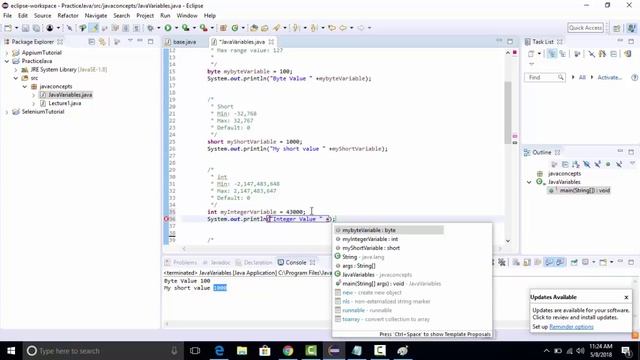640x360 pixels.
Task: Click the Find field in Task List
Action: click(544, 77)
